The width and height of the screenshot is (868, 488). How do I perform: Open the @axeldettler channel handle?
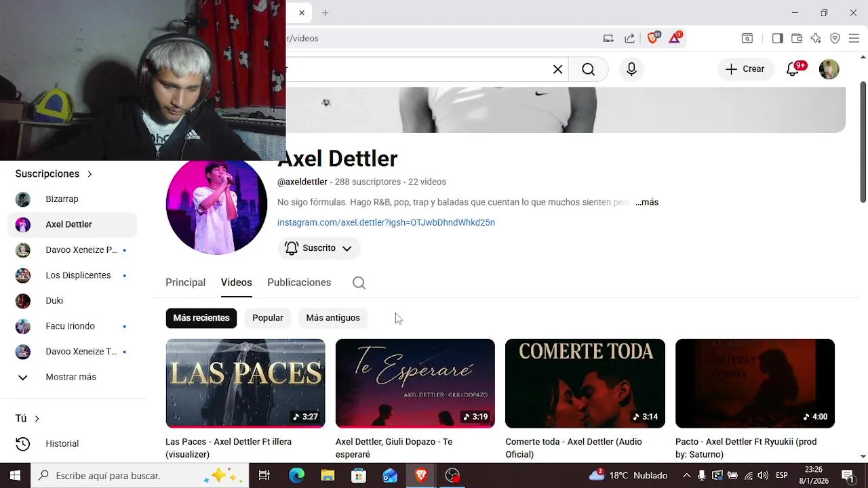(x=302, y=182)
